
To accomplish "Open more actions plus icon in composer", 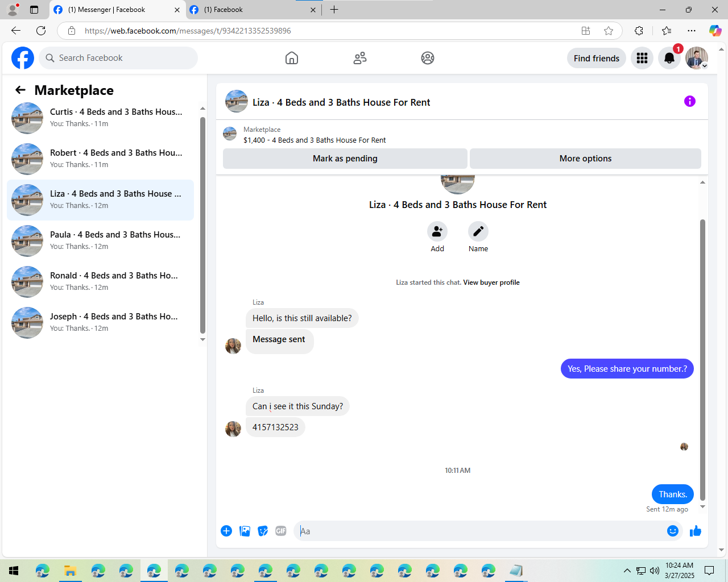I will point(226,531).
